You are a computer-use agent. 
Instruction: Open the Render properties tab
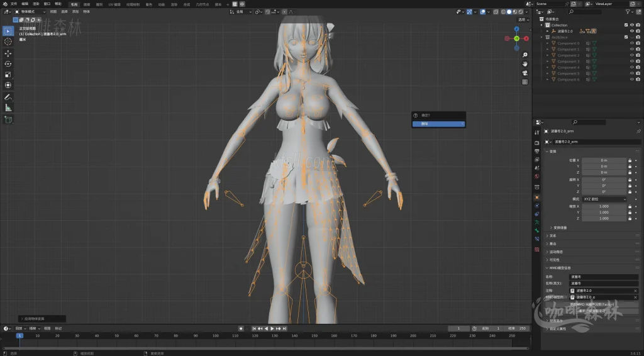coord(537,143)
